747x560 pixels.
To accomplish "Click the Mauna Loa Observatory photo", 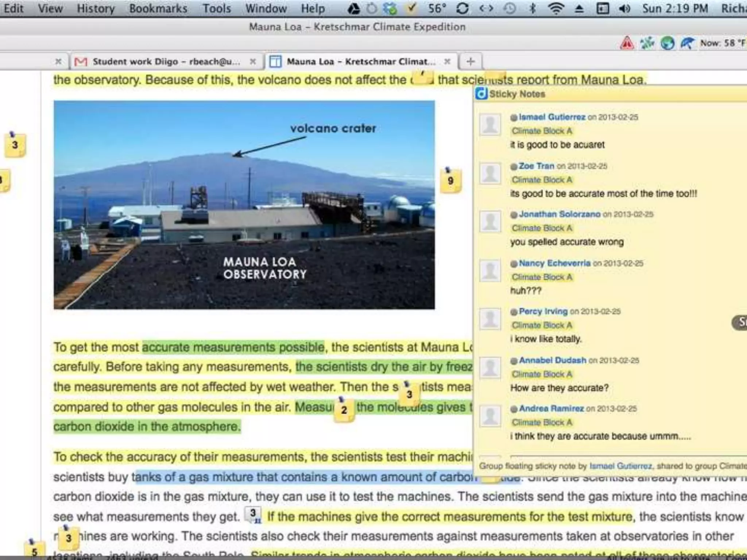I will (x=244, y=205).
